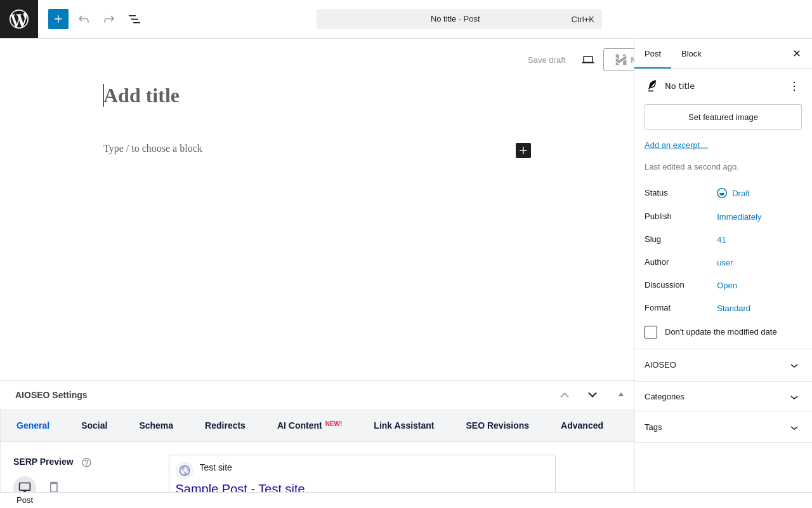812x508 pixels.
Task: Click Test site name in SERP preview
Action: [x=216, y=467]
